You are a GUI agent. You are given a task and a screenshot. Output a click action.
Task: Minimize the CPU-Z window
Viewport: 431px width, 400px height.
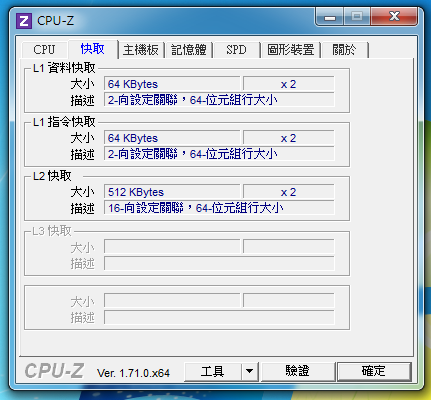[x=330, y=17]
